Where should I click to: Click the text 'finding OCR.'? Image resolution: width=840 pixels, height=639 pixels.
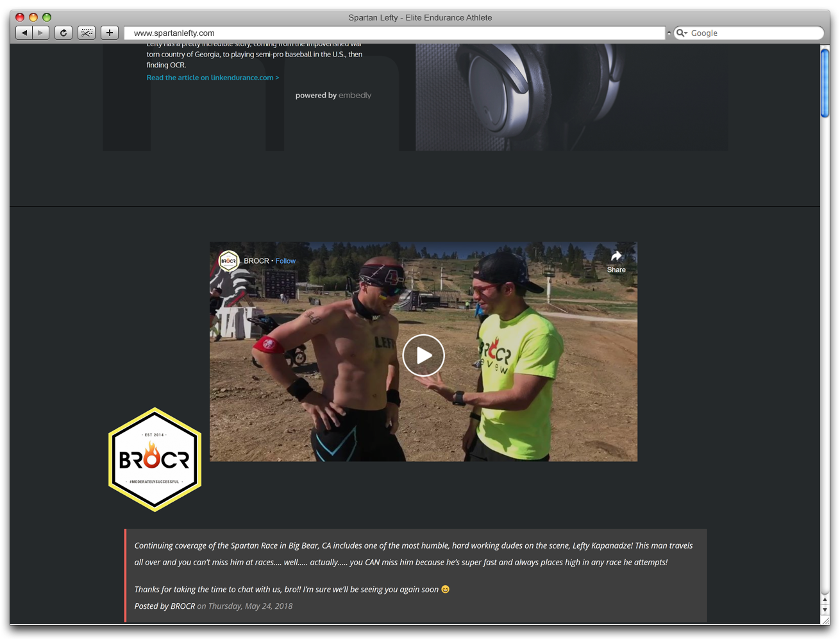[166, 65]
